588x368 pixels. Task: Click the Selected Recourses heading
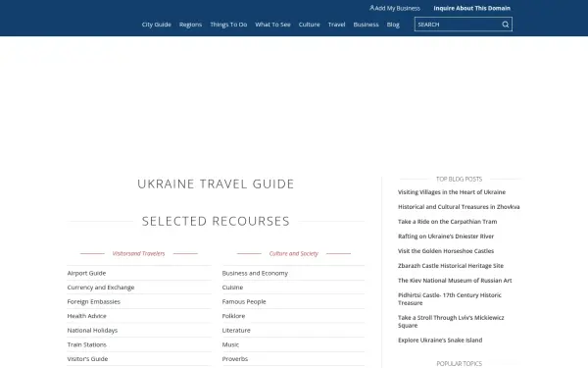tap(216, 221)
